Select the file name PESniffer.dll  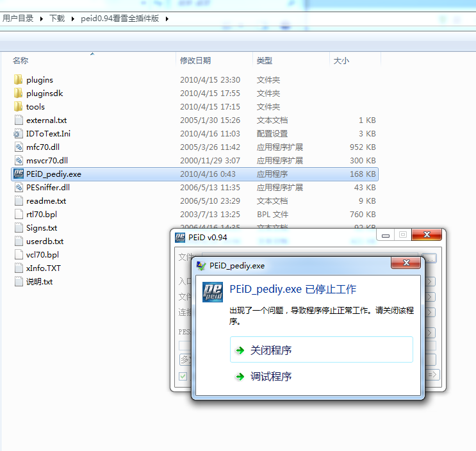coord(48,187)
